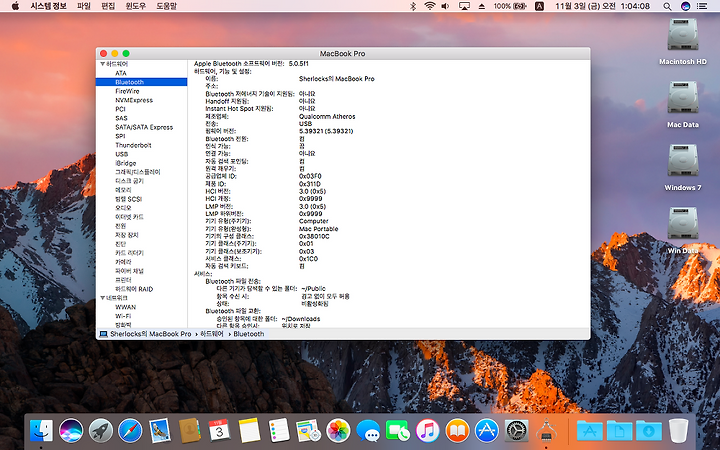Select Thunderbolt in the sidebar

click(x=133, y=145)
